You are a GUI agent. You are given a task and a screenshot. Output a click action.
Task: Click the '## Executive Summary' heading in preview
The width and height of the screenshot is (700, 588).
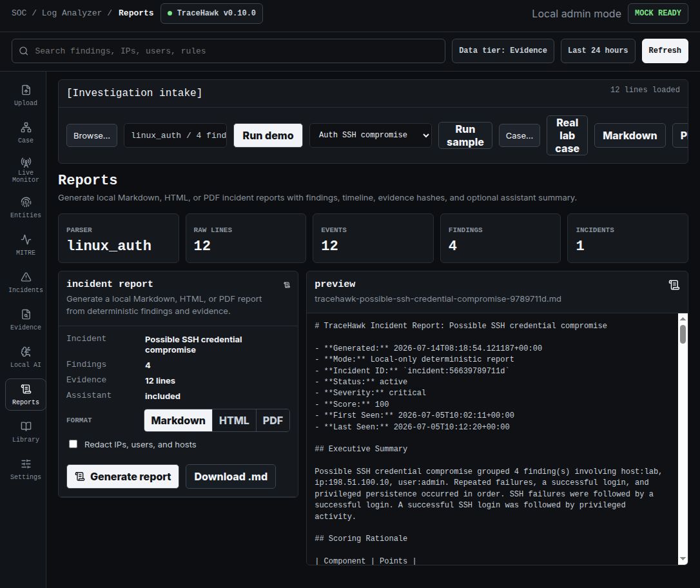tap(361, 448)
